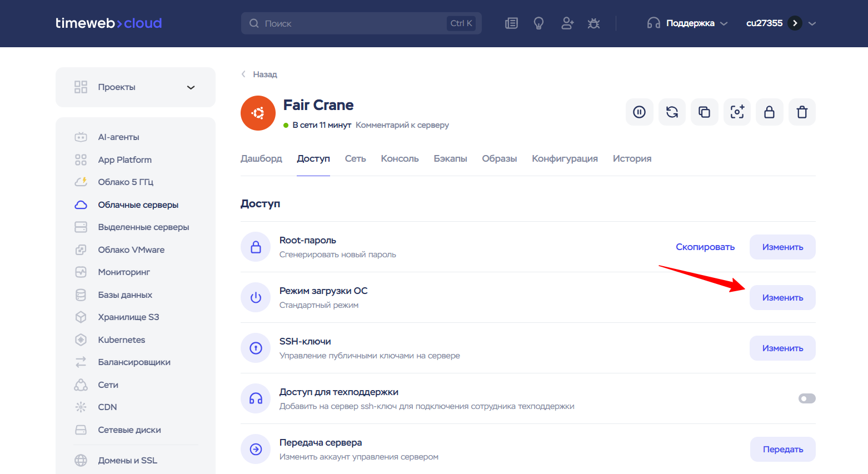Click the Скопировать root password link

point(705,247)
